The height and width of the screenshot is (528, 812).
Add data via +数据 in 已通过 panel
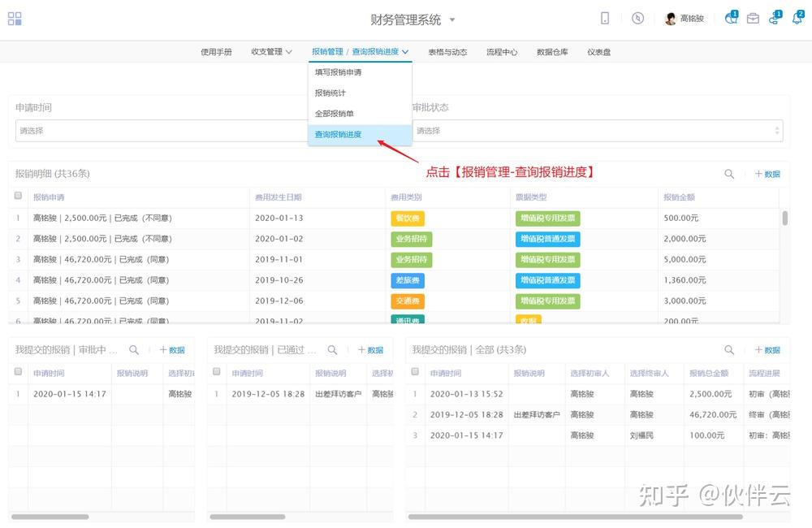click(371, 350)
